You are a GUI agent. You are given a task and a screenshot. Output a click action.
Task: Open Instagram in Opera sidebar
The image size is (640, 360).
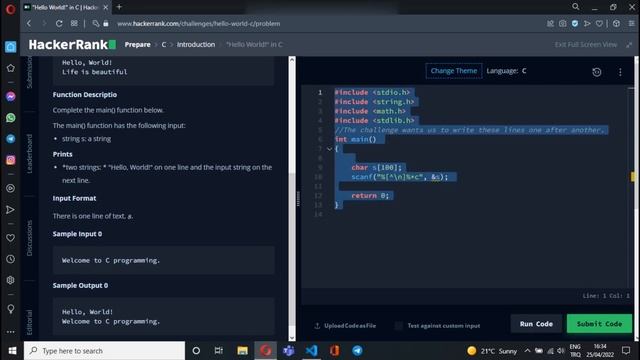point(11,160)
